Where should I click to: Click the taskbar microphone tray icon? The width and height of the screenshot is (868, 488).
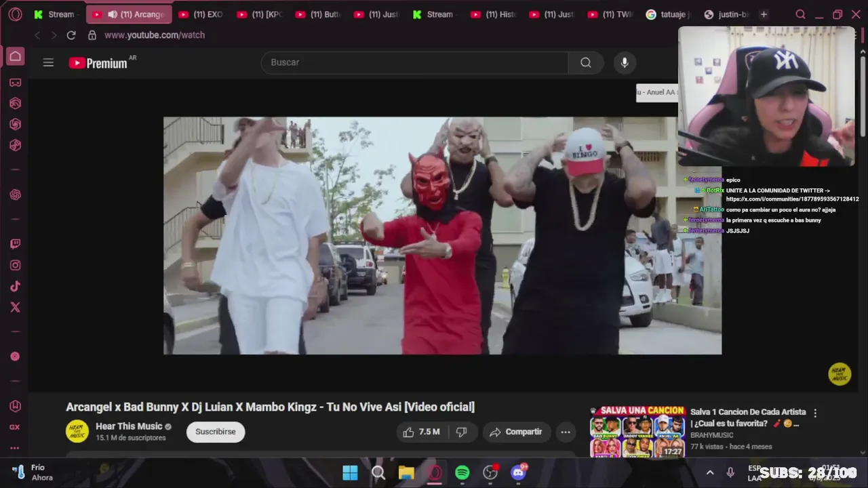[x=730, y=472]
